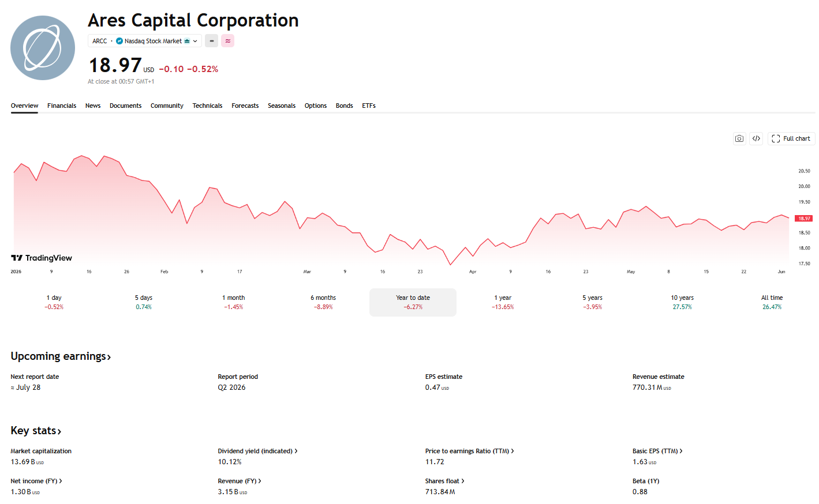
Task: Click the Net income 1.30 B value
Action: [x=25, y=492]
